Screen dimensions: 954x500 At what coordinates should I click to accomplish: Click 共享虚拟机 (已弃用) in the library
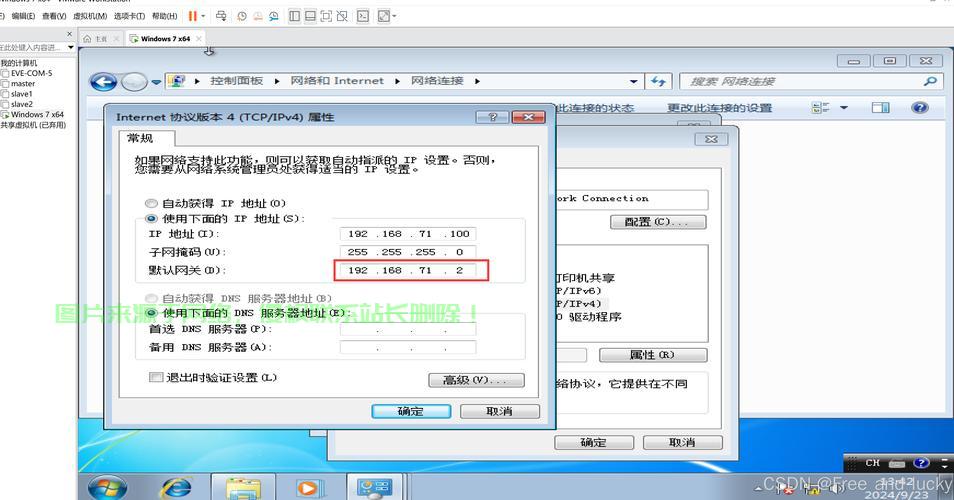coord(33,125)
